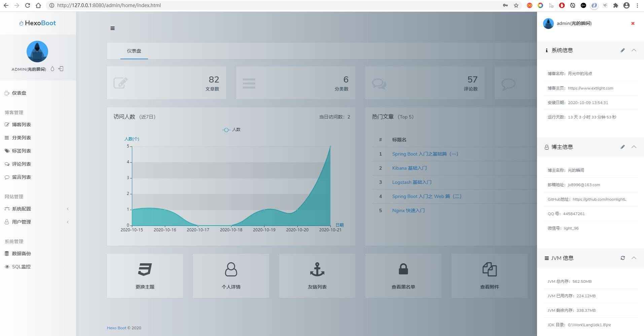Toggle the 人数 series in the chart legend
This screenshot has height=336, width=644.
tap(231, 130)
